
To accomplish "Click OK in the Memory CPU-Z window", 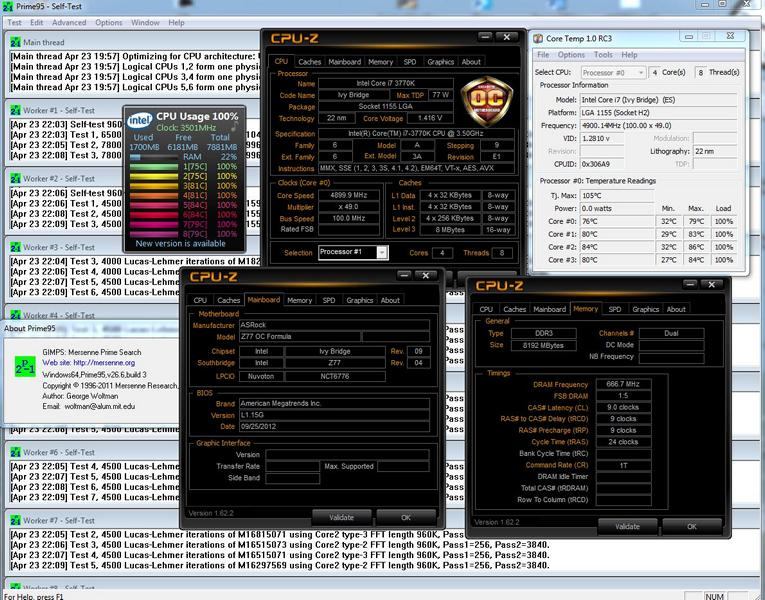I will pos(692,527).
